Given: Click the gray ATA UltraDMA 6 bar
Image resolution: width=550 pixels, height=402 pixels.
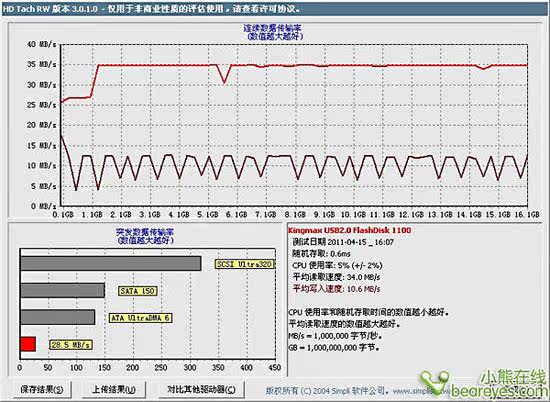Looking at the screenshot, I should coord(58,317).
